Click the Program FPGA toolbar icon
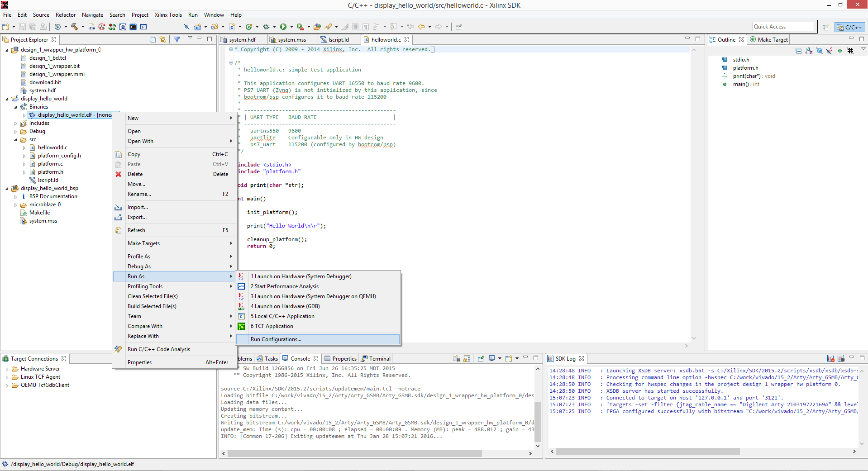Viewport: 868px width, 471px height. [x=112, y=27]
